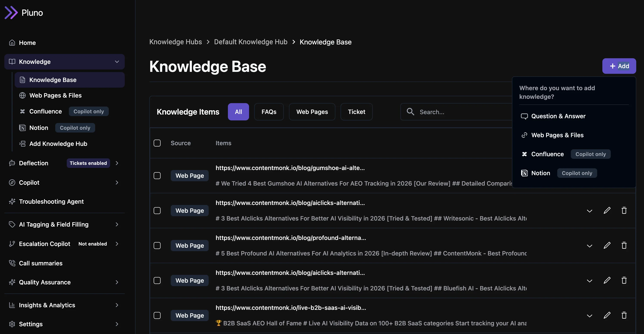The height and width of the screenshot is (334, 644).
Task: Click the Add Knowledge Hub icon
Action: (x=22, y=144)
